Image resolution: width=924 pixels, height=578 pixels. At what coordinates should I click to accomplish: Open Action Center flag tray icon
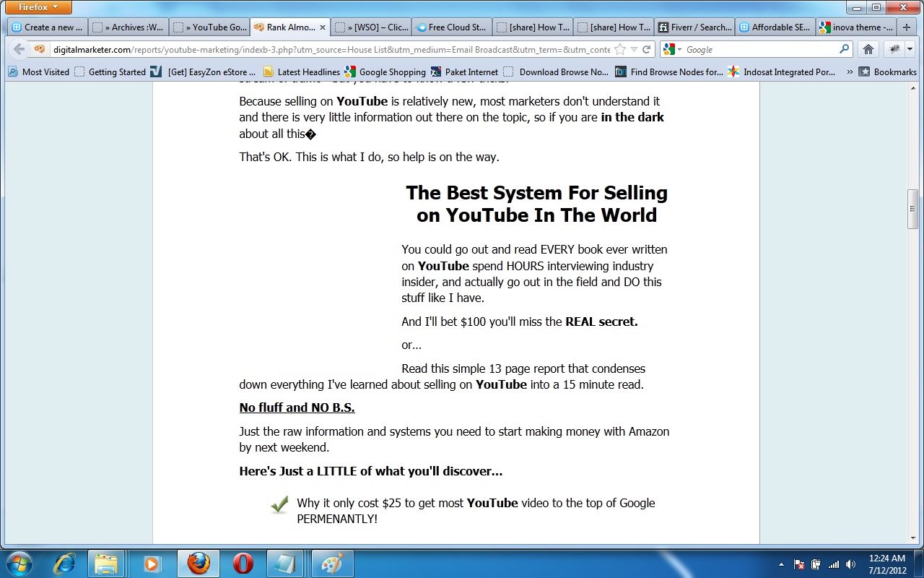coord(800,564)
